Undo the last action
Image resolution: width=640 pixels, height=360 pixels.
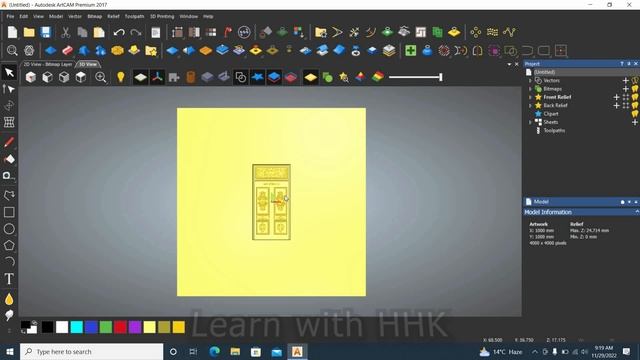(119, 32)
